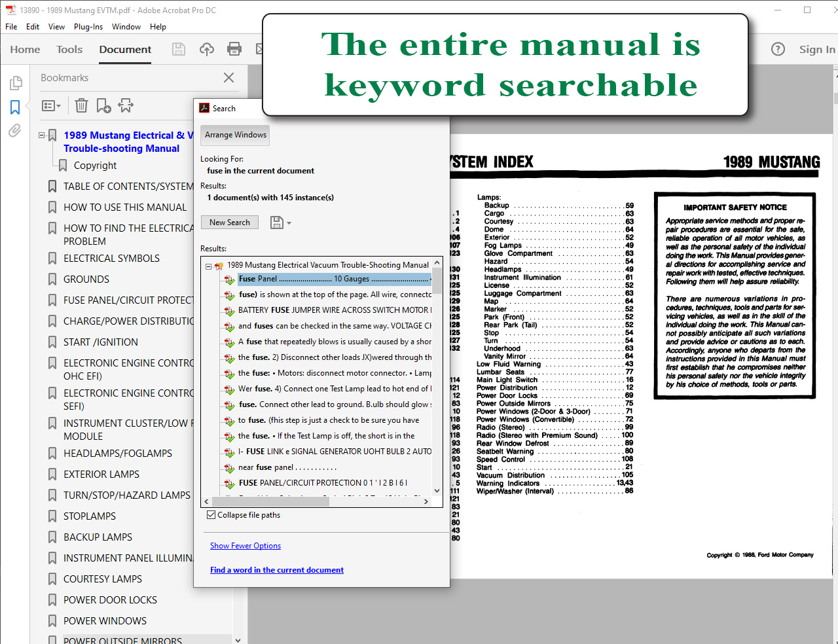
Task: Click Sign In
Action: [817, 50]
